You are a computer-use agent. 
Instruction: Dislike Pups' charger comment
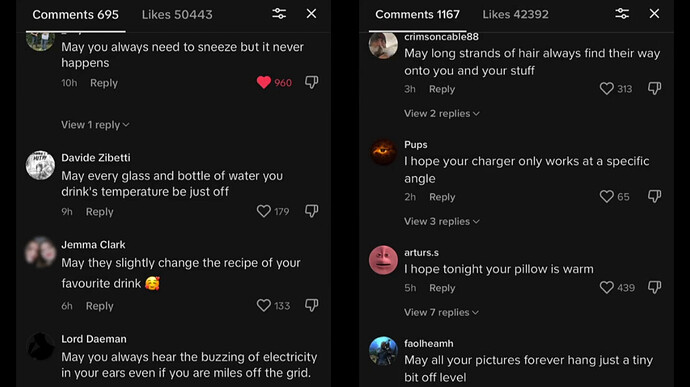[x=654, y=196]
